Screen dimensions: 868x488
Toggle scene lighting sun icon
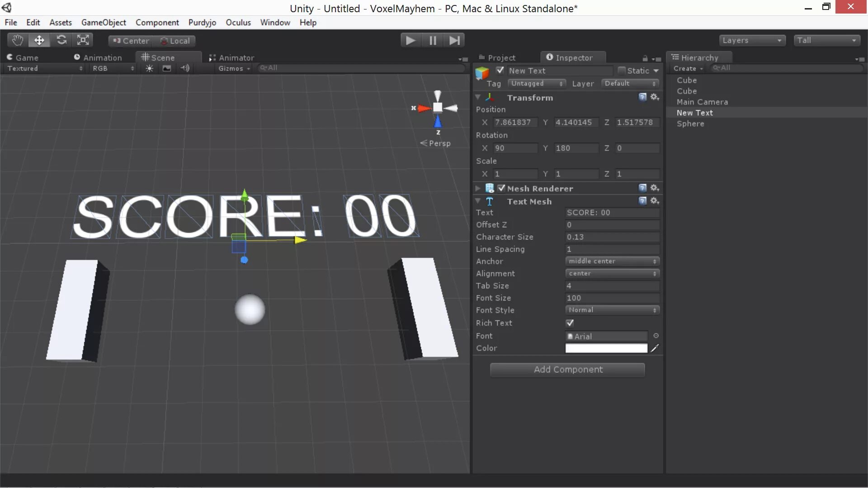(x=149, y=68)
